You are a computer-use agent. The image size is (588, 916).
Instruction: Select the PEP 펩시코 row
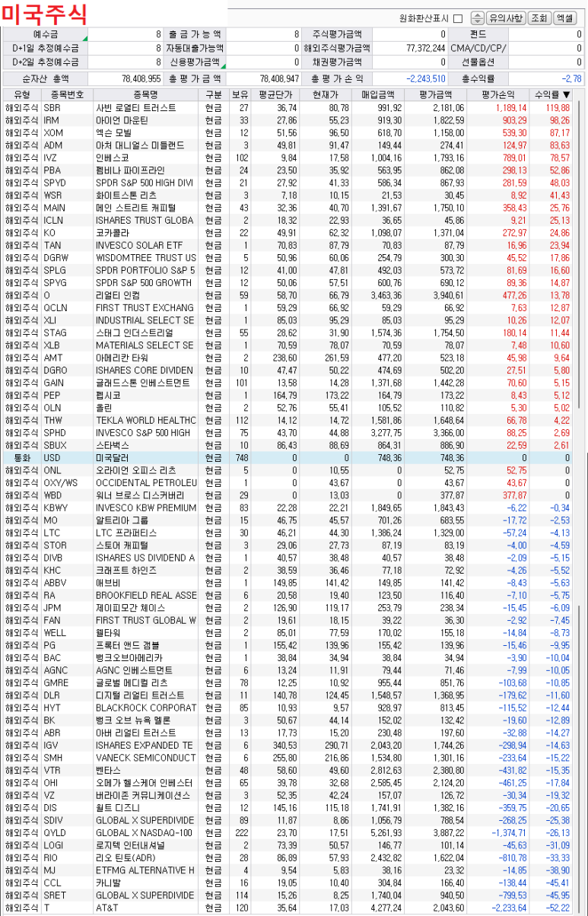[288, 396]
